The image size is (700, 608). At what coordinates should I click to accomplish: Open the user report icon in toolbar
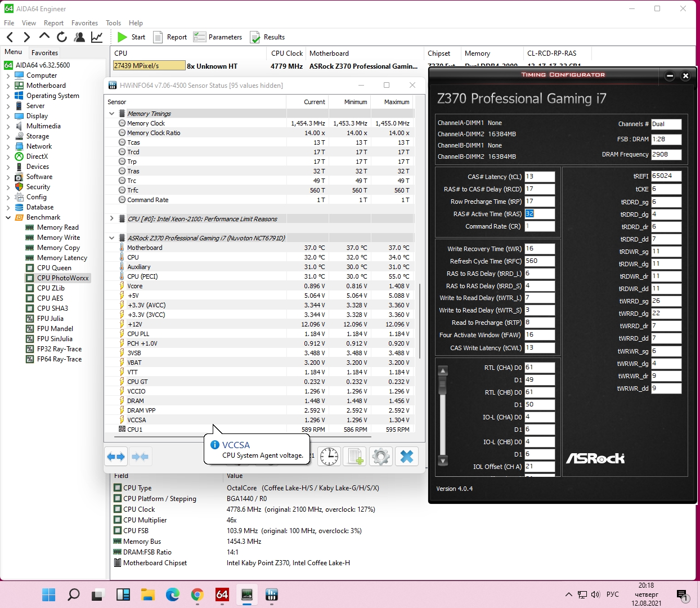(x=79, y=37)
